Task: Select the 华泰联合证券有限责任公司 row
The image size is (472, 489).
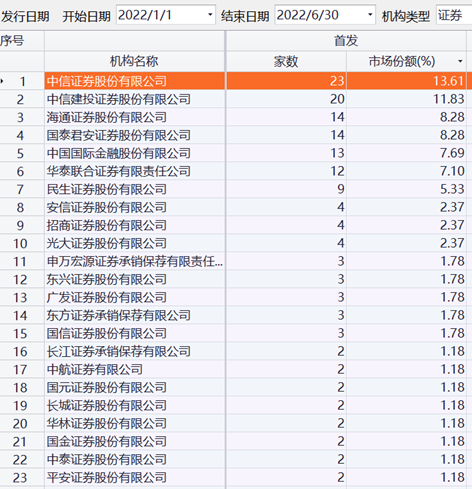Action: pyautogui.click(x=236, y=171)
